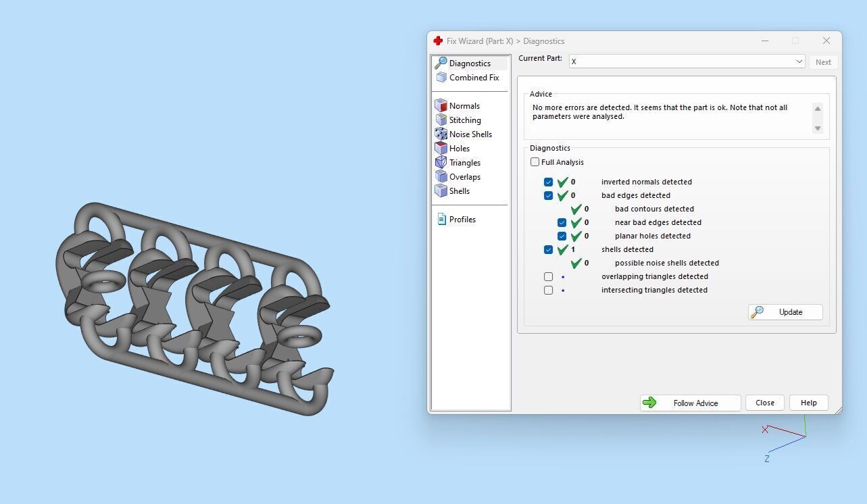The width and height of the screenshot is (867, 504).
Task: Uncheck shells detected checkbox
Action: [x=548, y=249]
